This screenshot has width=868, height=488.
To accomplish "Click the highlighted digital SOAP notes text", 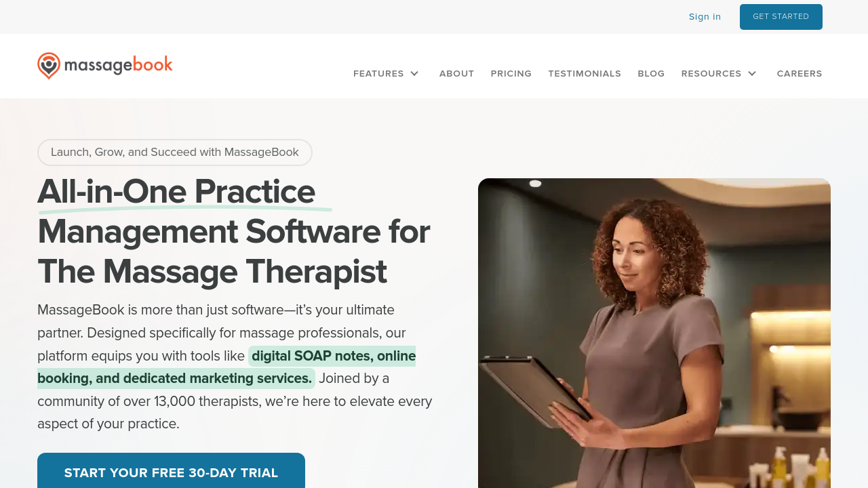I will click(226, 367).
